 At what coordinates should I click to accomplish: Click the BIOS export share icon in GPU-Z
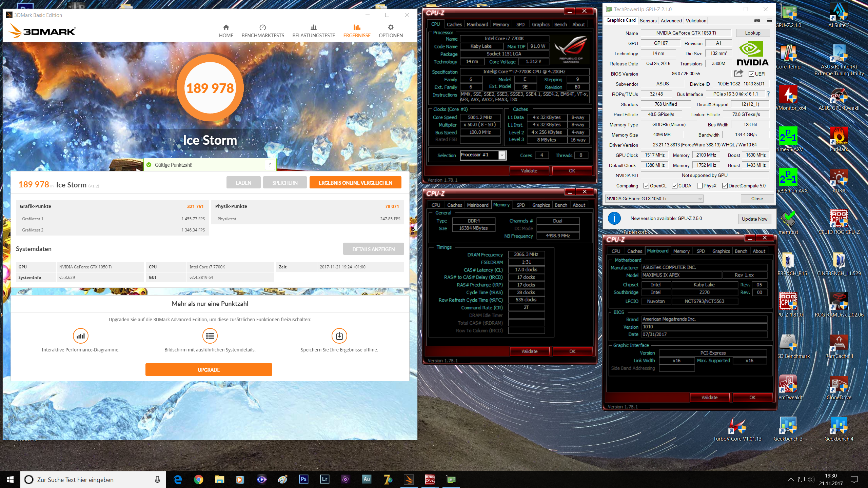[x=738, y=74]
